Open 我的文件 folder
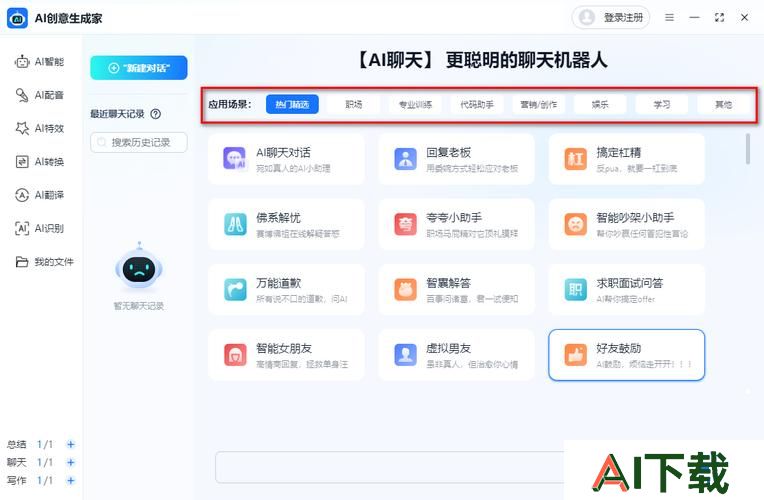Screen dimensions: 764x500 tap(45, 262)
